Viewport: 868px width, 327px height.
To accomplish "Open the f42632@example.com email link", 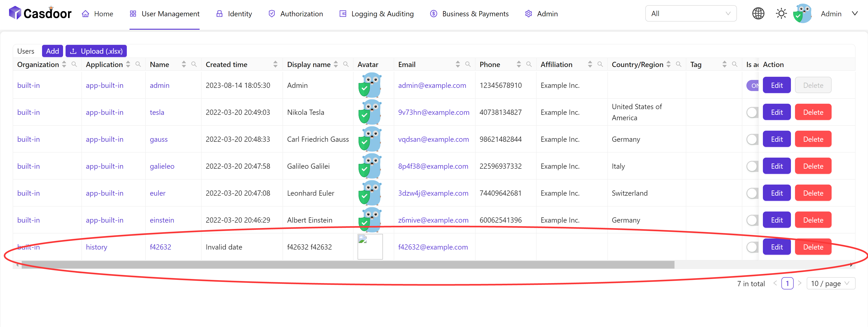I will [433, 247].
